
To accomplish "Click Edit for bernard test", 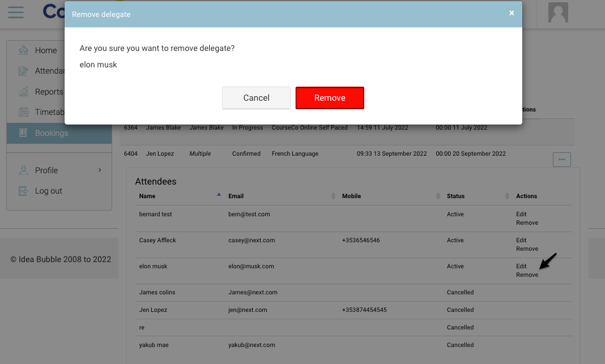I will (521, 214).
